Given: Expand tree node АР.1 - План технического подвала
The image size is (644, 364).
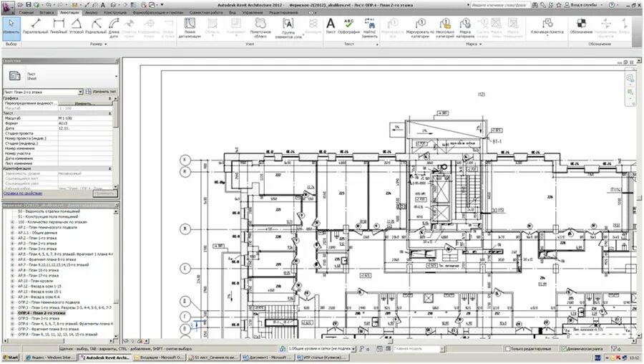Looking at the screenshot, I should (x=12, y=227).
